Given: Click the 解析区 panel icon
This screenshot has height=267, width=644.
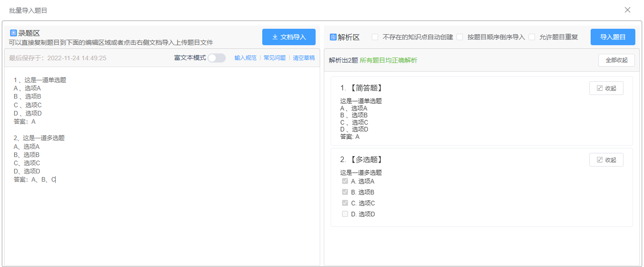Looking at the screenshot, I should point(333,37).
